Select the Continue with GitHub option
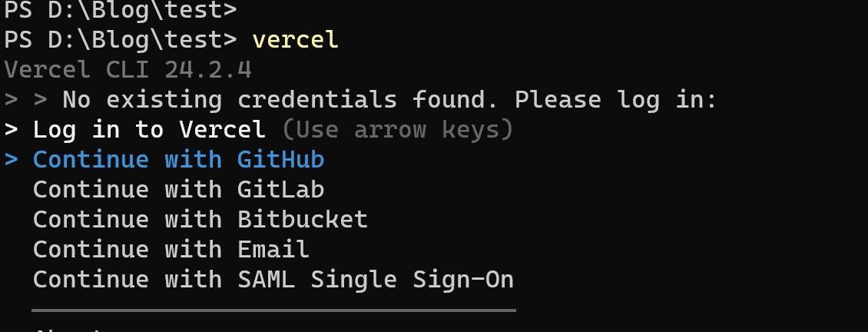This screenshot has height=332, width=868. point(178,160)
